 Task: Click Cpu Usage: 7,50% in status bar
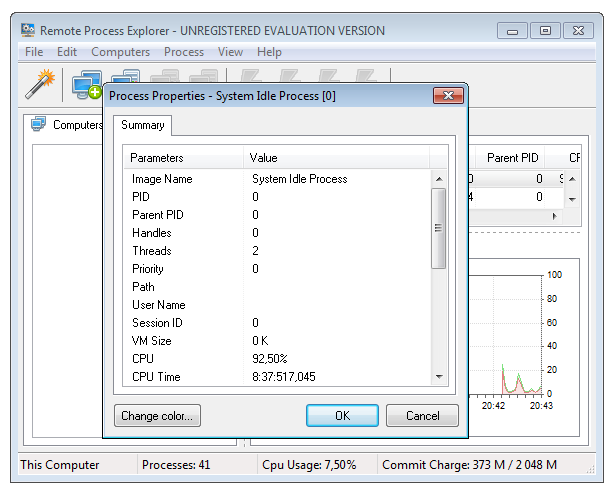(x=309, y=464)
